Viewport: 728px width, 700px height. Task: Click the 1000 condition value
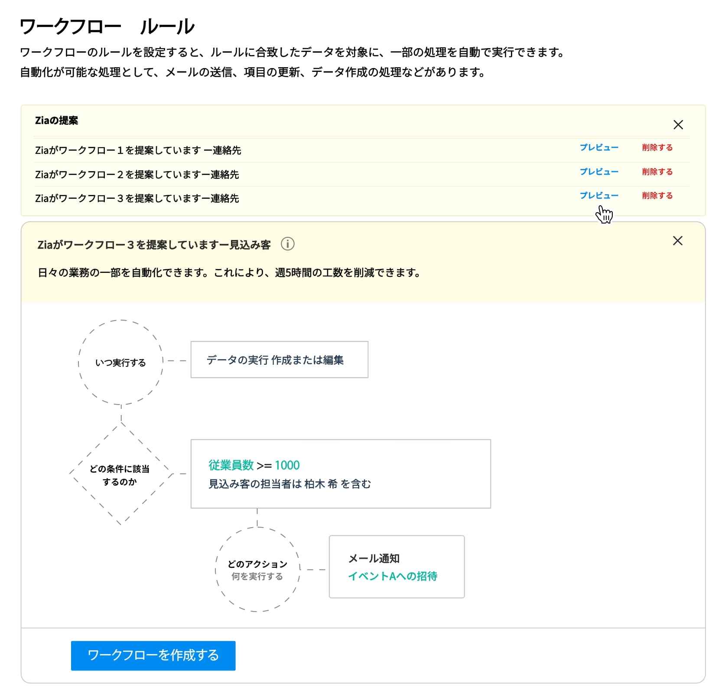click(x=287, y=465)
